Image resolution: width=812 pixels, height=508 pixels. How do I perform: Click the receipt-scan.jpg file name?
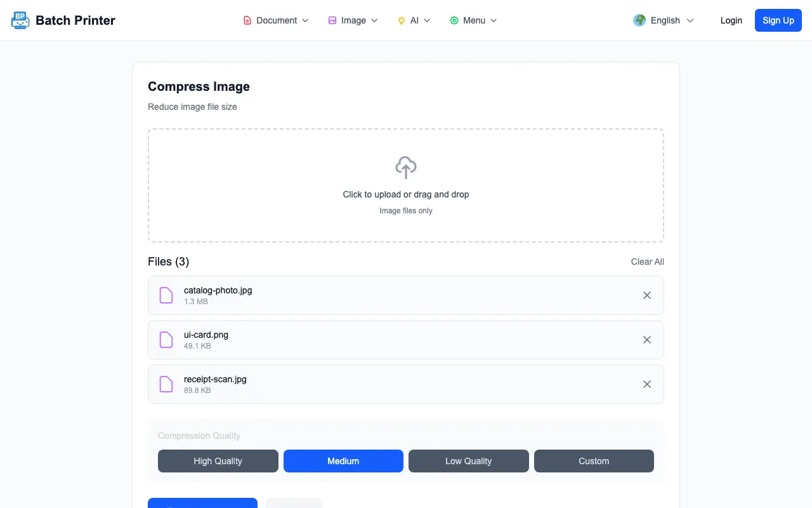tap(215, 379)
